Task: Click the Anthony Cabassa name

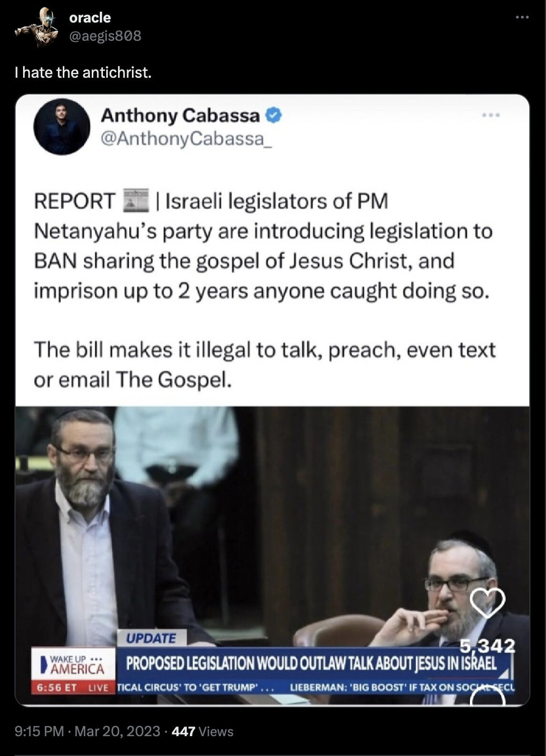Action: click(180, 115)
